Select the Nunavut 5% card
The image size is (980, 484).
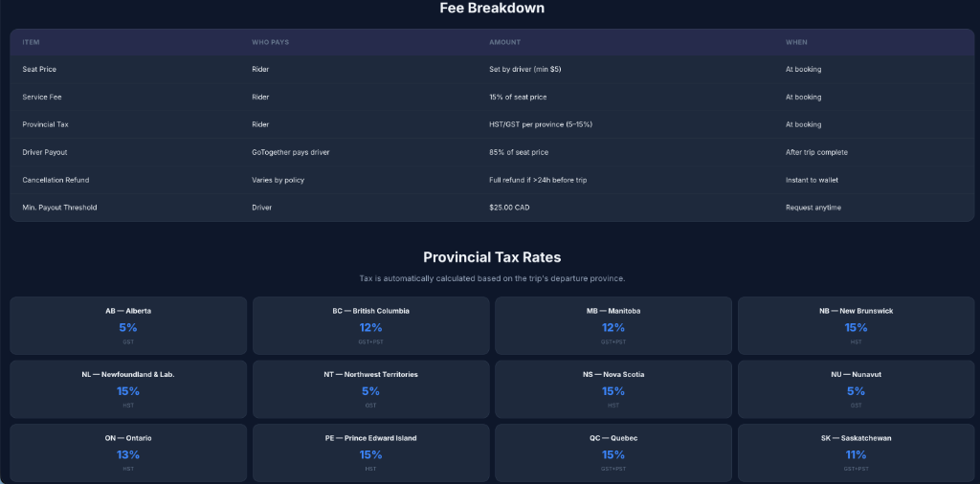(856, 389)
